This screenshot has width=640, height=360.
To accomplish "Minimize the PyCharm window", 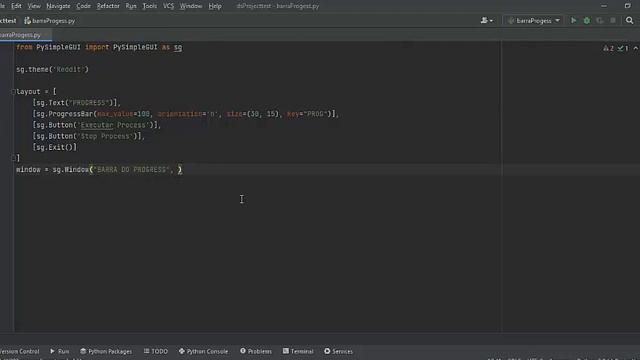I will tap(604, 6).
